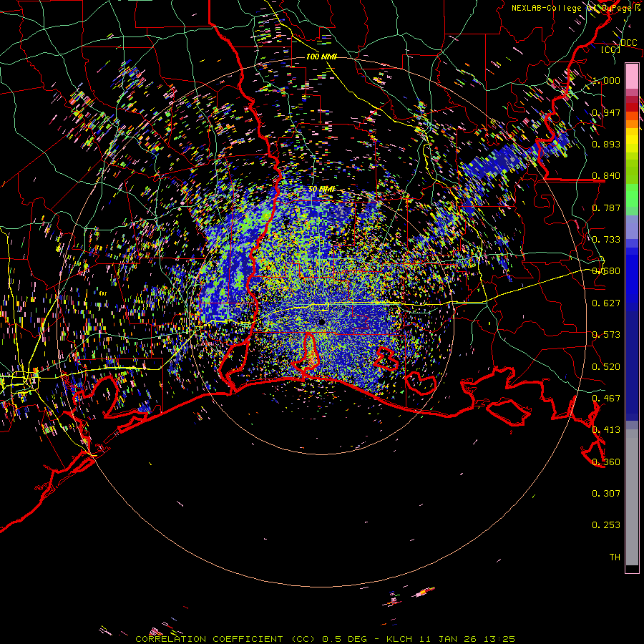Click the [CC] units label

[x=611, y=49]
